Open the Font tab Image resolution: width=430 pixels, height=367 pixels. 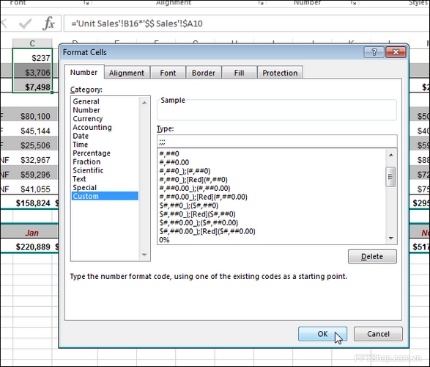(168, 73)
